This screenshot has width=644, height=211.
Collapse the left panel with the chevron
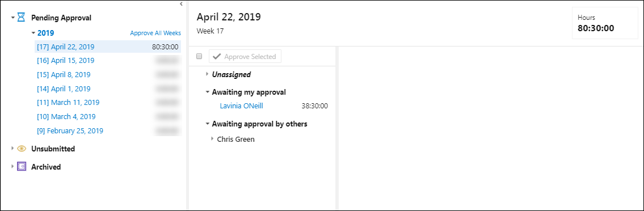point(181,4)
